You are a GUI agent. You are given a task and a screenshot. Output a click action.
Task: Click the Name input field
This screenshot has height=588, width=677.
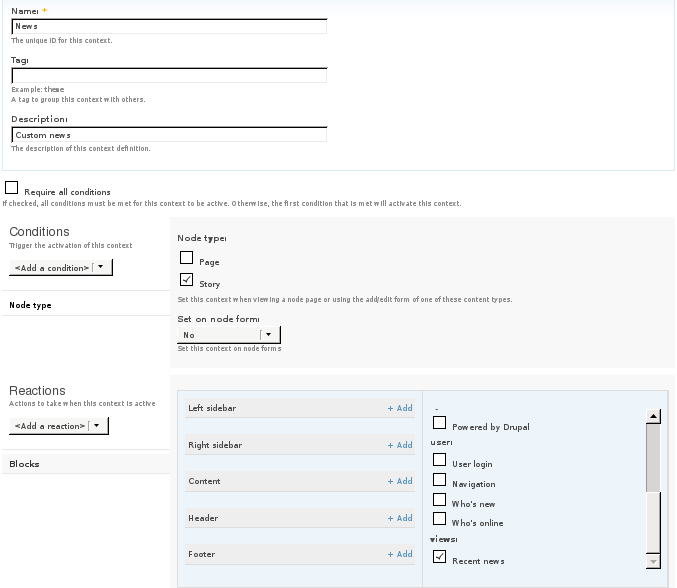169,27
